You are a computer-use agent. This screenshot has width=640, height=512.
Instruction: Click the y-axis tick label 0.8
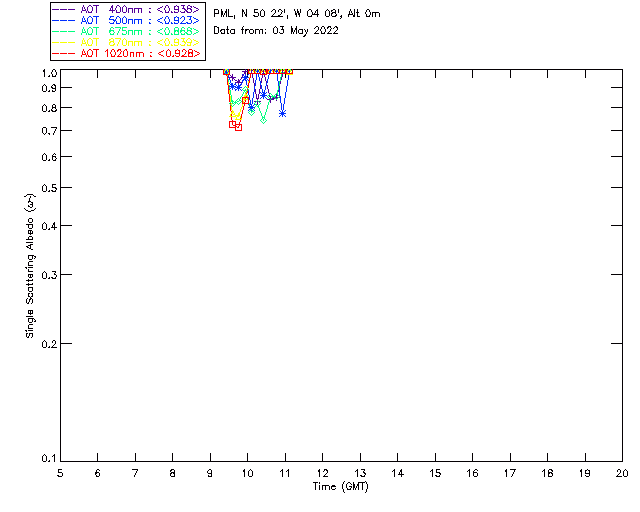49,108
